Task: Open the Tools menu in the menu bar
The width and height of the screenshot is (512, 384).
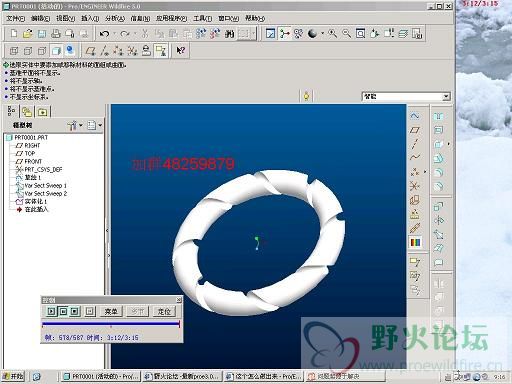Action: point(202,18)
